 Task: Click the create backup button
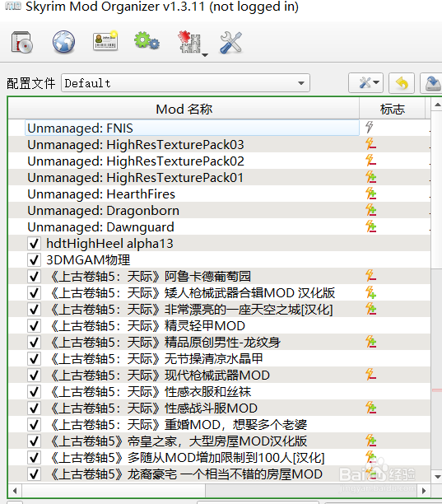coord(432,83)
